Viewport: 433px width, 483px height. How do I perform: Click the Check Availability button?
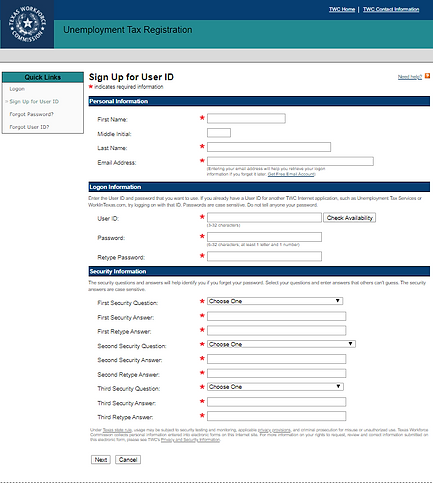point(349,218)
